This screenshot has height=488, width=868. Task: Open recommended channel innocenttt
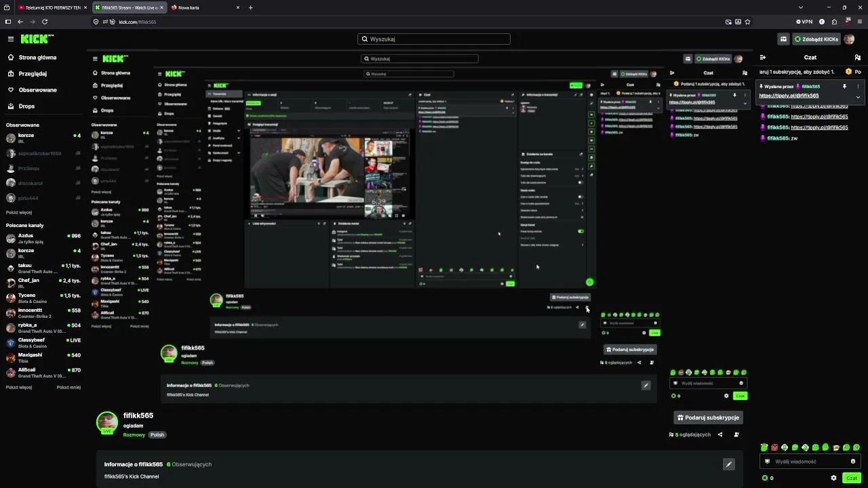pyautogui.click(x=43, y=312)
